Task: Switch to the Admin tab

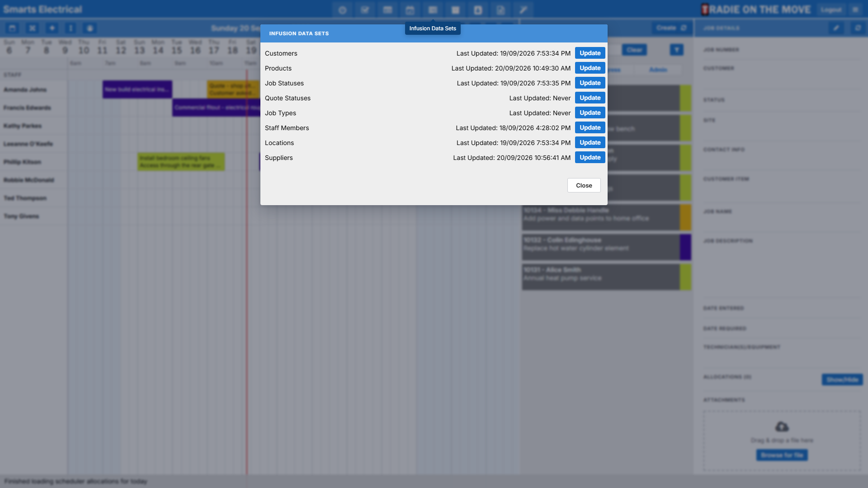Action: click(x=658, y=70)
